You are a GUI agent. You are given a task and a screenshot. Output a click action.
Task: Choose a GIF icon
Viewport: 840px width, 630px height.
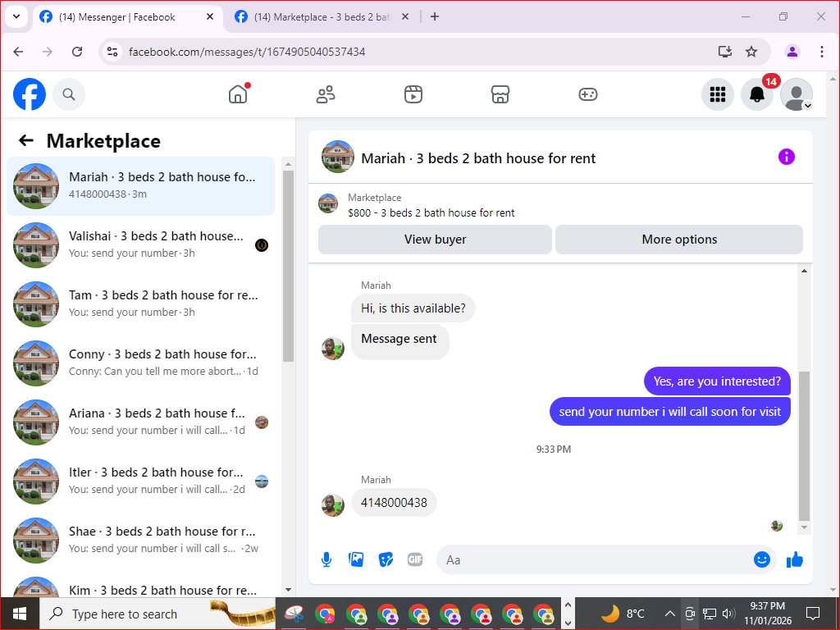click(415, 559)
